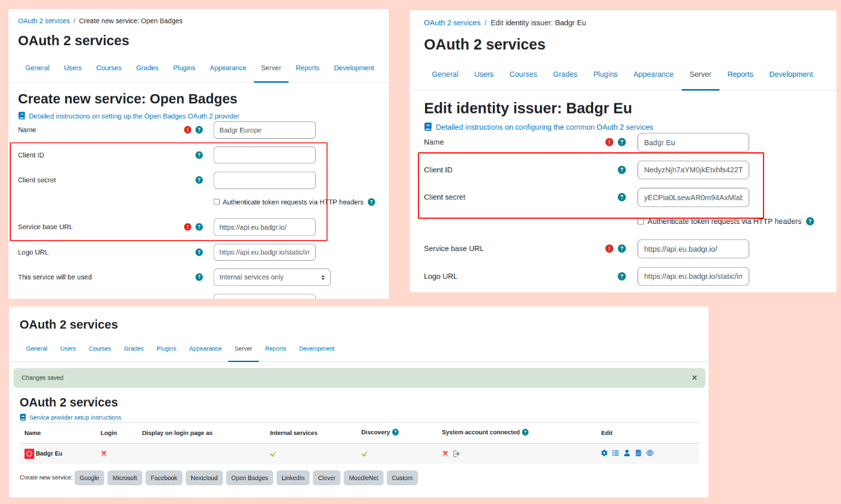Screen dimensions: 841x504
Task: Open common OAuth 2 services instructions link
Action: coord(545,127)
